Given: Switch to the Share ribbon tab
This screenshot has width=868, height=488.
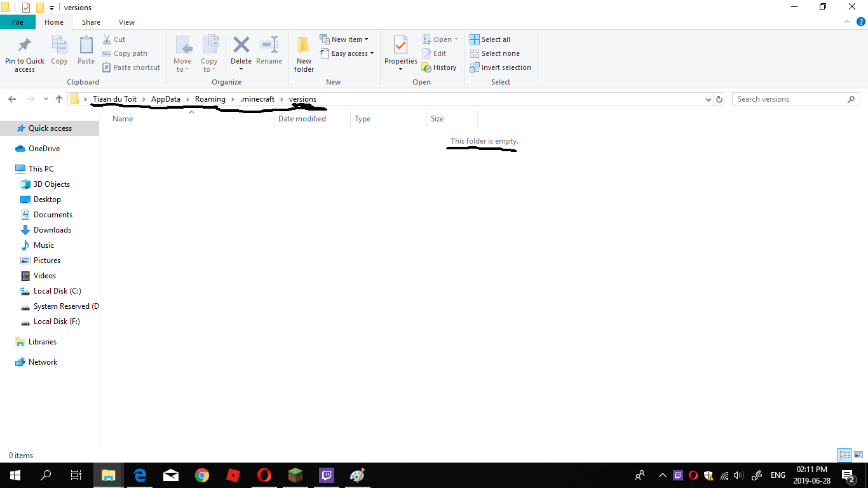Looking at the screenshot, I should [x=91, y=22].
